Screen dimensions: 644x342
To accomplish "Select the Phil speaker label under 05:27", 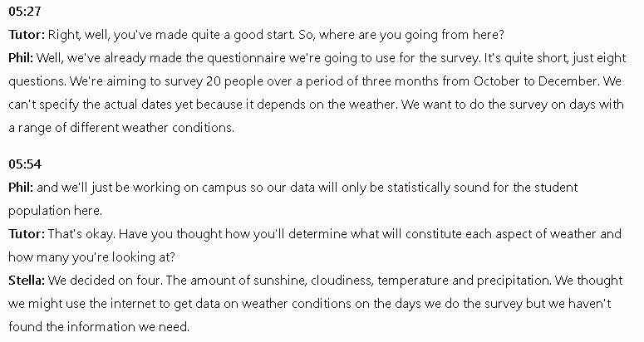I will (22, 59).
